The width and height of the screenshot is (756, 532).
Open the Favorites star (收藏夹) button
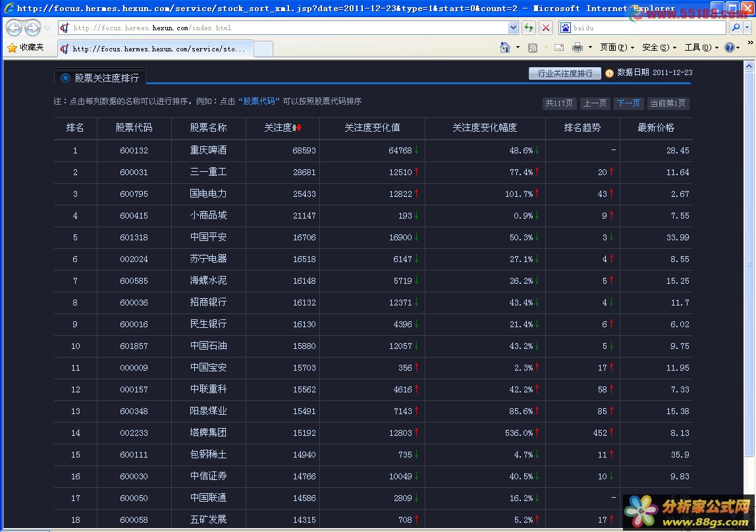(26, 47)
